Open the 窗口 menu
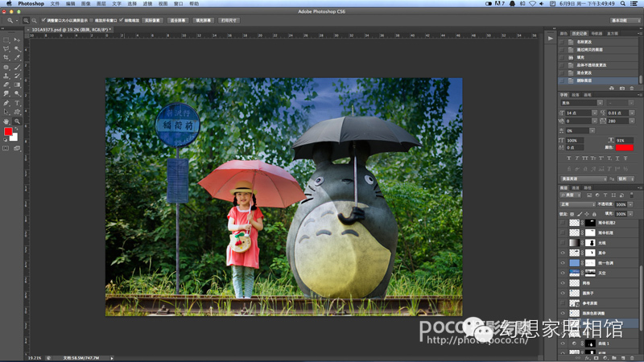The height and width of the screenshot is (362, 644). (178, 3)
